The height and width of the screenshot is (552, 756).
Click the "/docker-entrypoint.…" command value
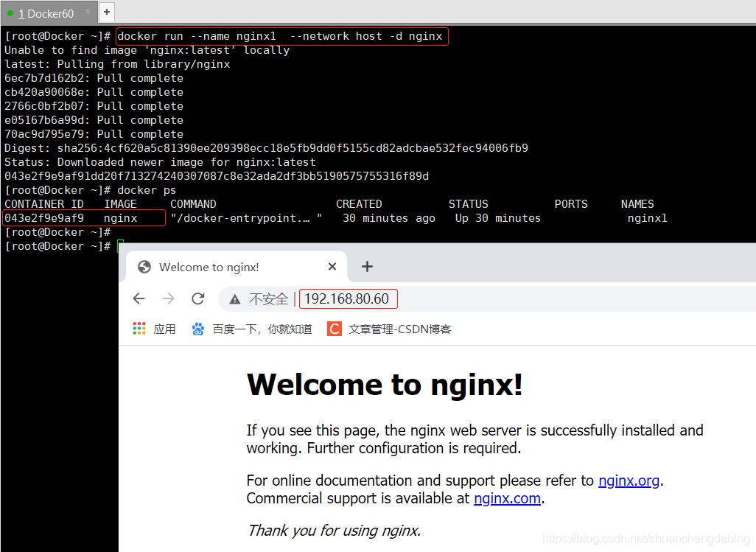tap(246, 218)
